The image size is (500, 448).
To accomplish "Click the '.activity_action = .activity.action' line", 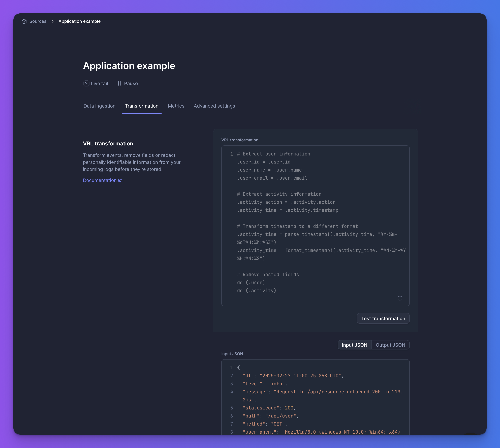I will coord(286,202).
